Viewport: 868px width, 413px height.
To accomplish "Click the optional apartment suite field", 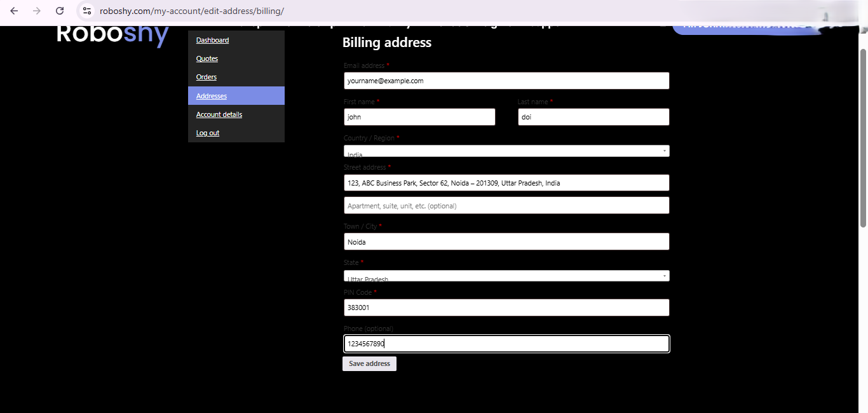I will pos(506,205).
